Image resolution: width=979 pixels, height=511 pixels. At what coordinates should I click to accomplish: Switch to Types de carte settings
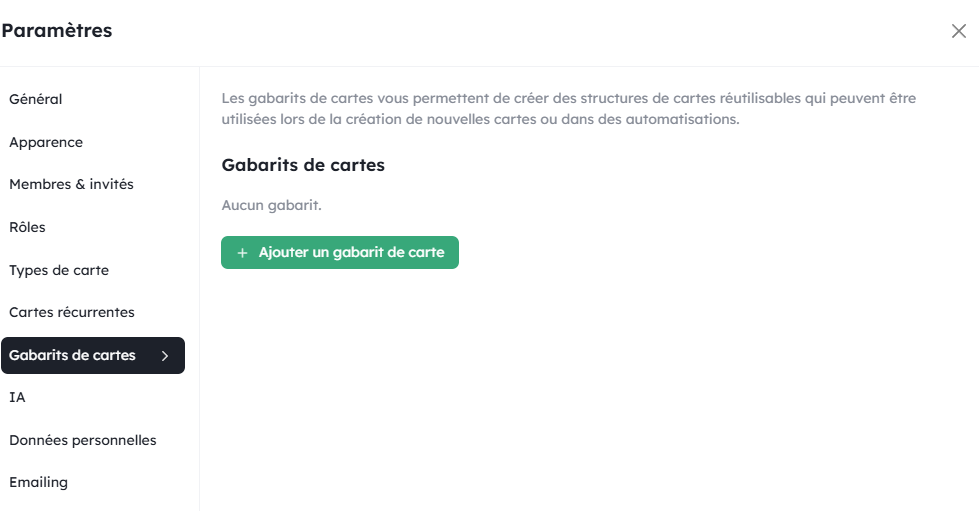[x=59, y=270]
